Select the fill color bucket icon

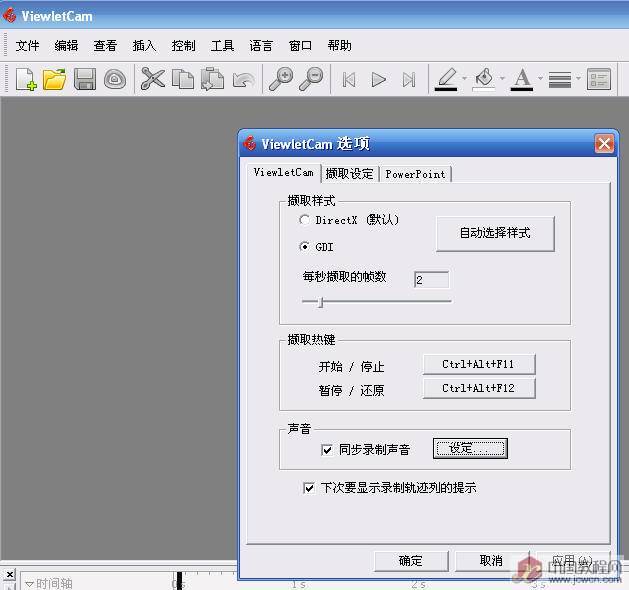[x=484, y=79]
